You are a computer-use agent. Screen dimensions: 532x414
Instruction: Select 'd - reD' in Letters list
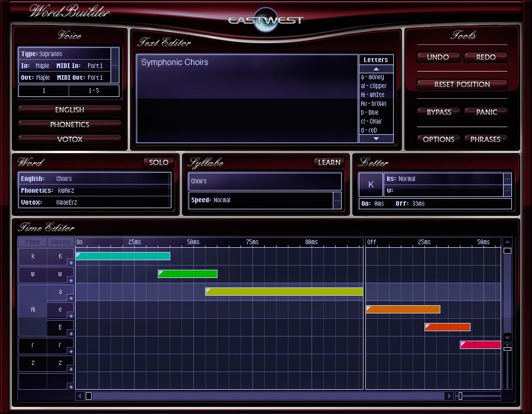pyautogui.click(x=368, y=130)
